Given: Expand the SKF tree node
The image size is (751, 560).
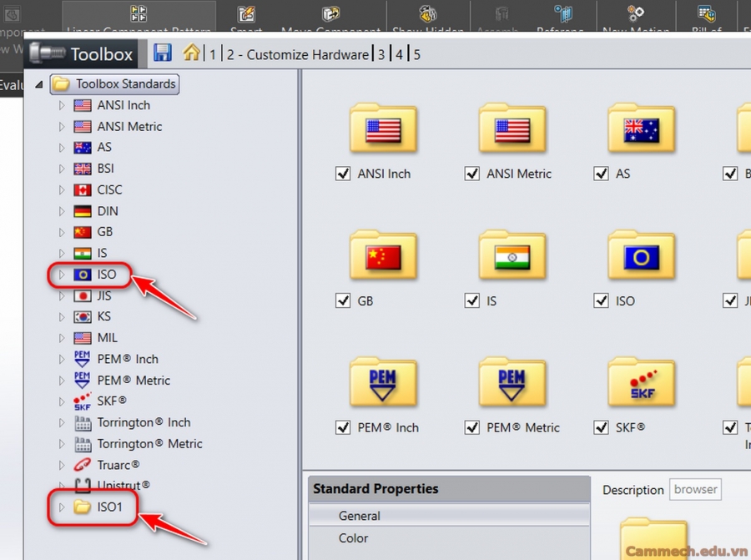Looking at the screenshot, I should coord(62,401).
